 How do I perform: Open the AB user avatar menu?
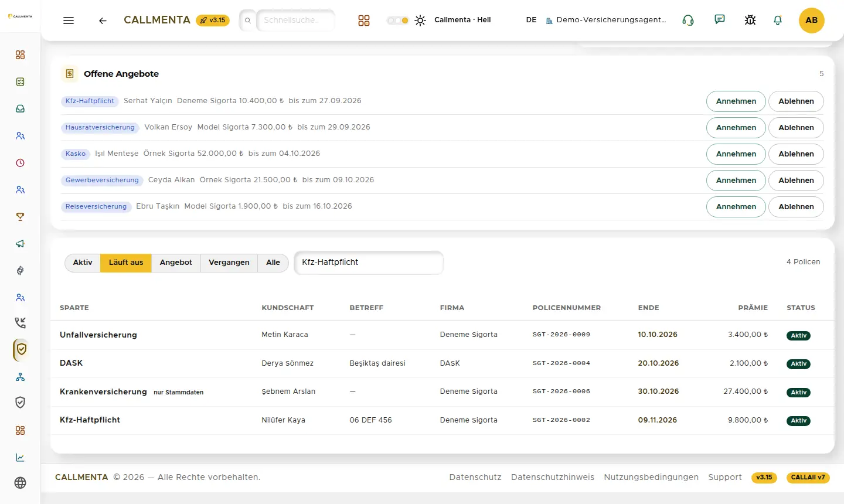pos(812,21)
